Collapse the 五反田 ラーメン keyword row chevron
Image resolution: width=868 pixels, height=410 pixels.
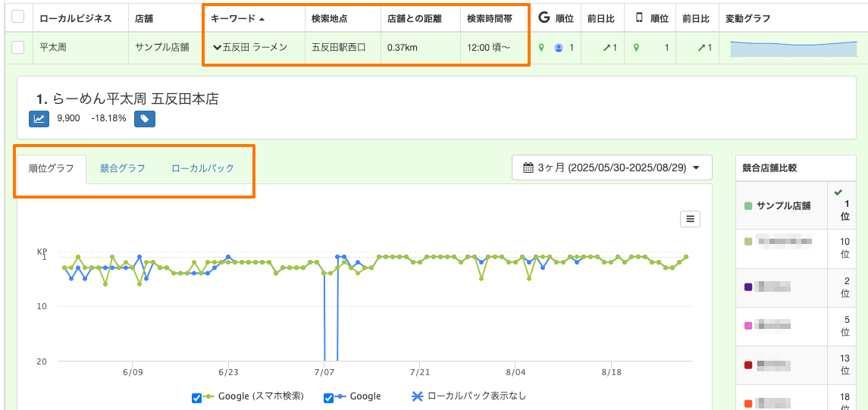218,48
